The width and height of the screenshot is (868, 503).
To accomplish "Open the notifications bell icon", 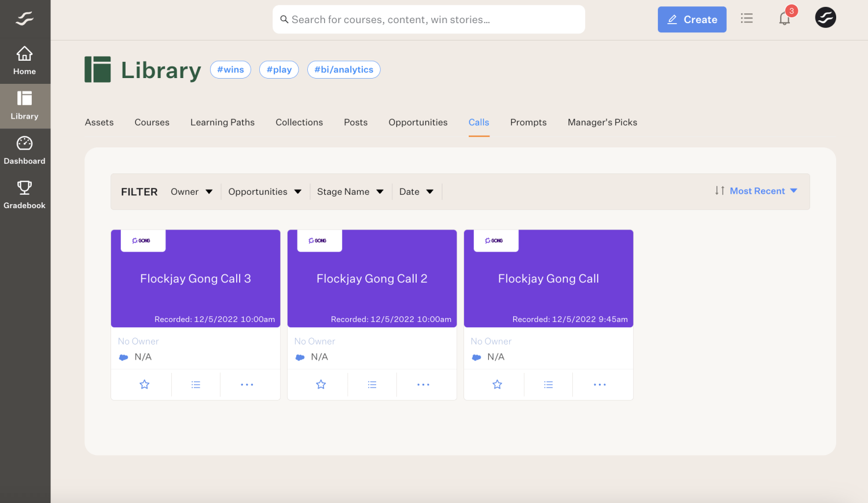I will (x=784, y=19).
